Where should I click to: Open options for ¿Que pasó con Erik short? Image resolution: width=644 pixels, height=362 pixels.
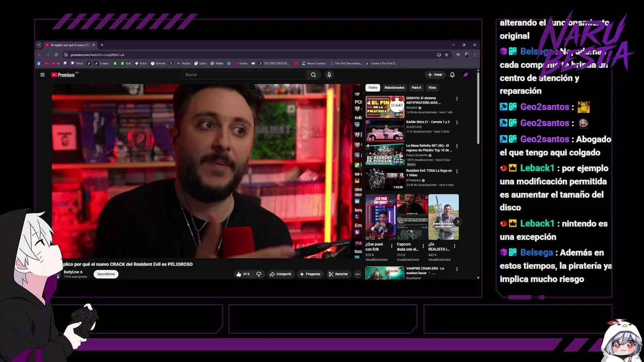pos(392,246)
